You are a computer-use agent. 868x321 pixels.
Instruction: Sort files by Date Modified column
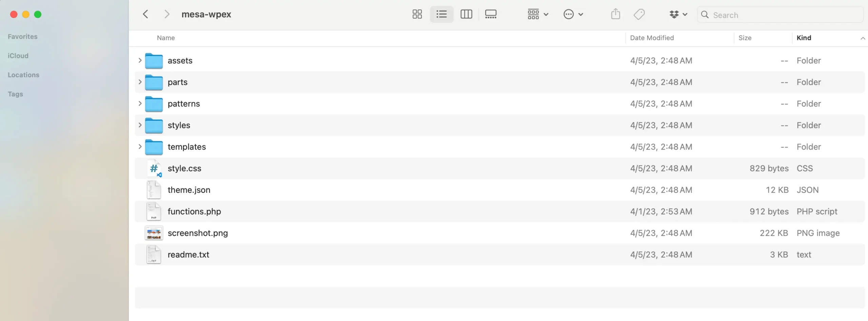click(651, 38)
